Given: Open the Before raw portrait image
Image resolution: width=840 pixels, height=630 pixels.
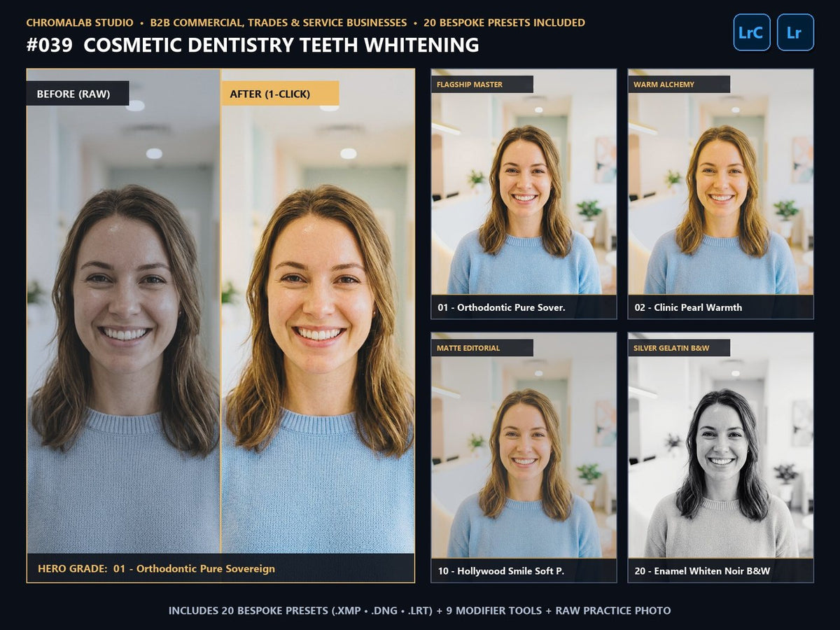Looking at the screenshot, I should click(x=124, y=311).
